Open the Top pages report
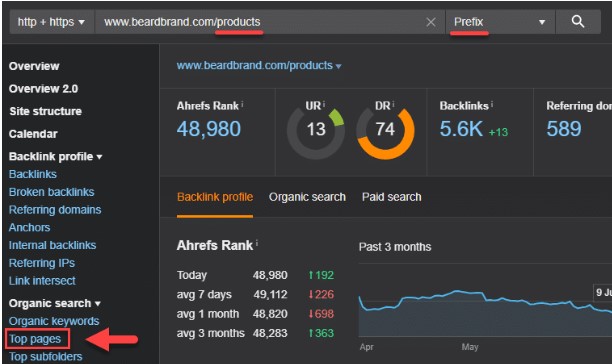 (35, 339)
